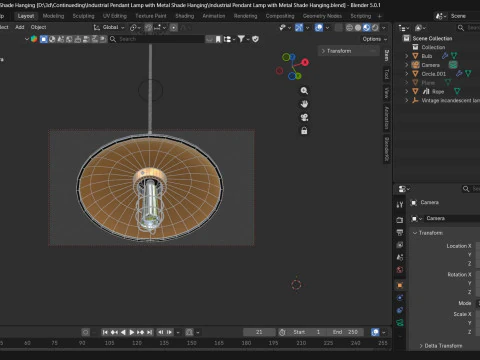Switch to wireframe viewport shading
The width and height of the screenshot is (480, 360).
[x=349, y=28]
